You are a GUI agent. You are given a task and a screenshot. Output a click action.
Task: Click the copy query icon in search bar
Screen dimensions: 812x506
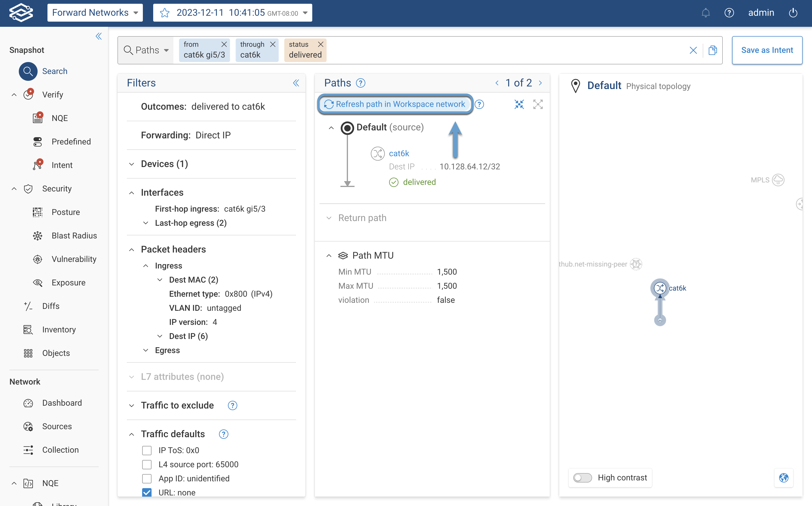(x=713, y=50)
